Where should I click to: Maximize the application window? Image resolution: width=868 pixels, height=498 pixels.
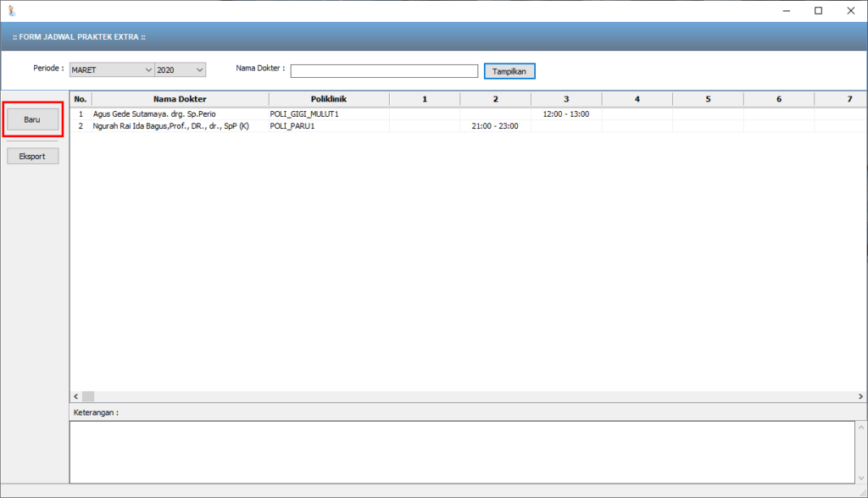[x=818, y=11]
